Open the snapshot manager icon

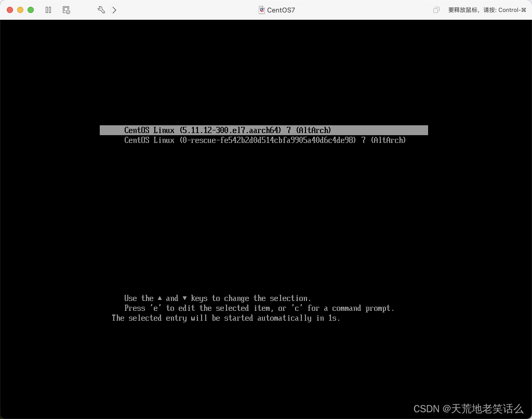(66, 10)
